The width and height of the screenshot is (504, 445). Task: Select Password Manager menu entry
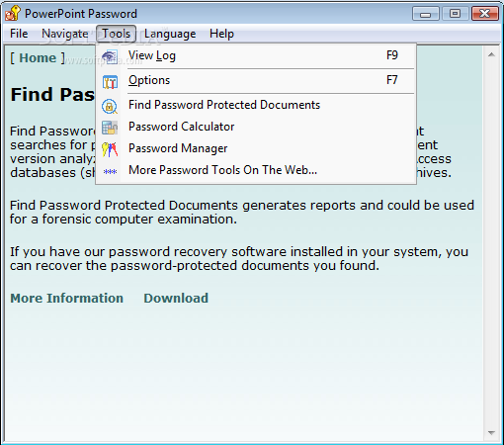(x=256, y=148)
